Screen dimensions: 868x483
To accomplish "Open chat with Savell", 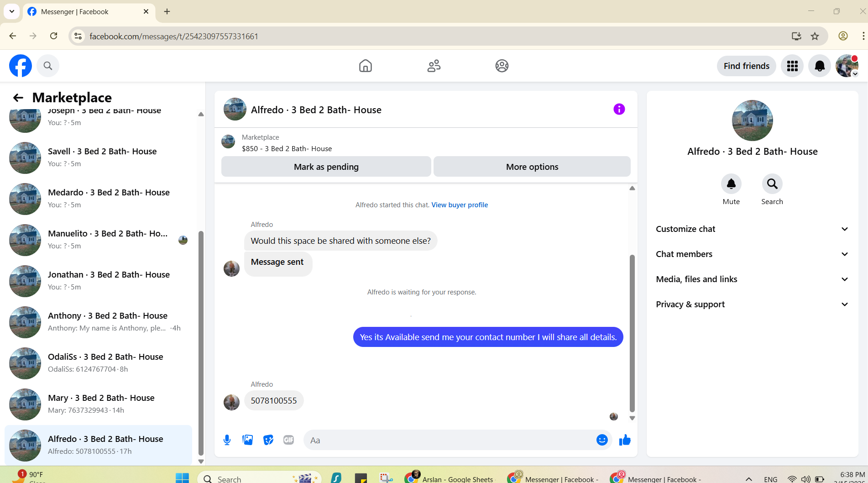I will point(98,157).
